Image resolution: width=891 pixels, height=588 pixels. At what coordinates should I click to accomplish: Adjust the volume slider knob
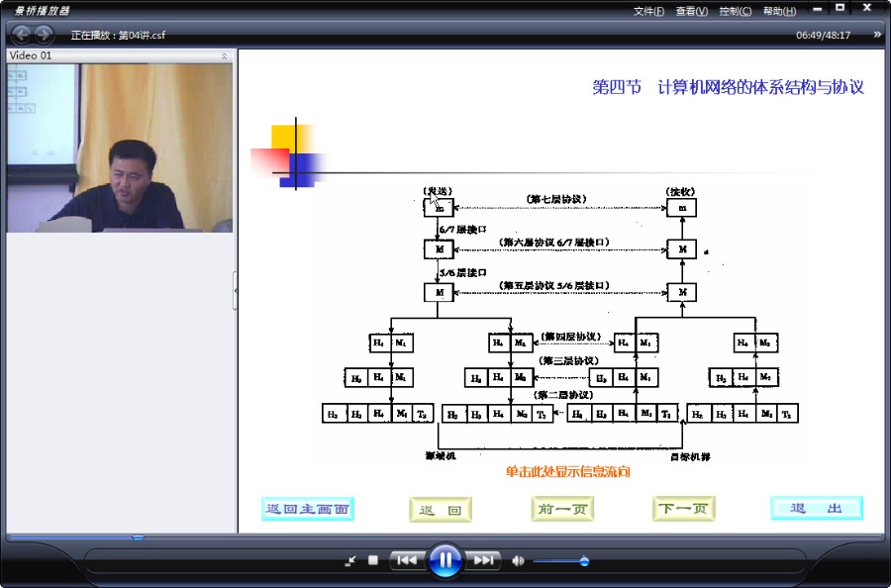coord(584,561)
